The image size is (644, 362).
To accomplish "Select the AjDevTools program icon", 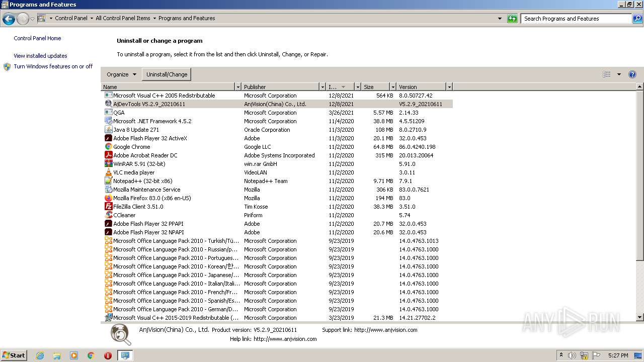I will click(x=108, y=104).
